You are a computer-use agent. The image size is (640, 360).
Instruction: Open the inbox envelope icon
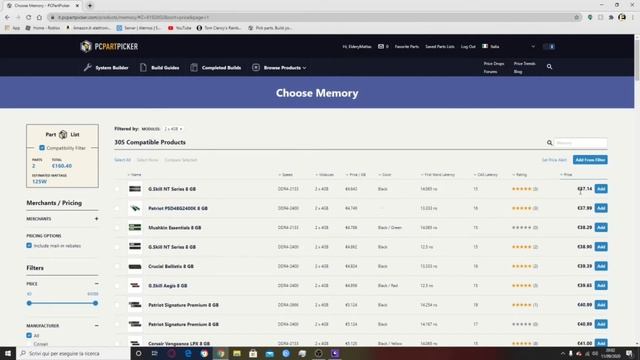pos(381,47)
